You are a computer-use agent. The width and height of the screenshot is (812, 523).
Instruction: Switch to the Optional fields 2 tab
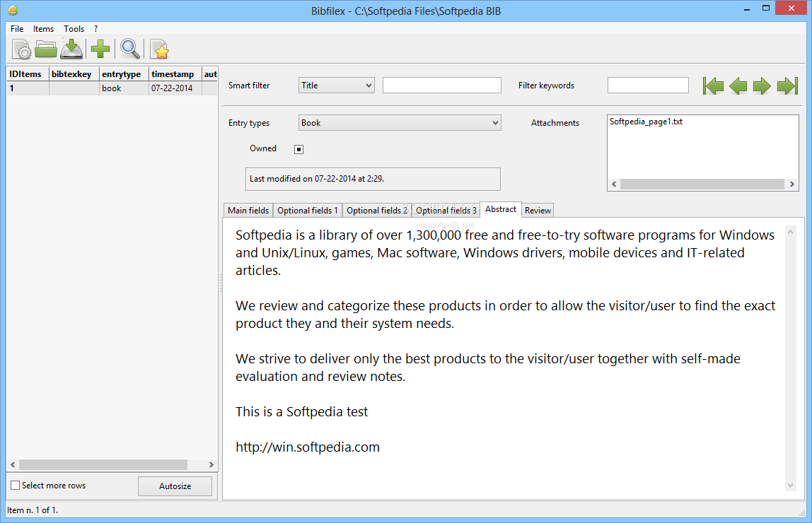377,211
